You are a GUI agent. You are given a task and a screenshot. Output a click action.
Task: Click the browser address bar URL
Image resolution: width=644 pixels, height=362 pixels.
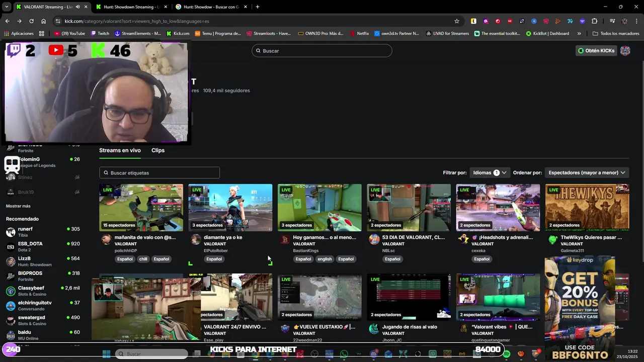[x=137, y=21]
